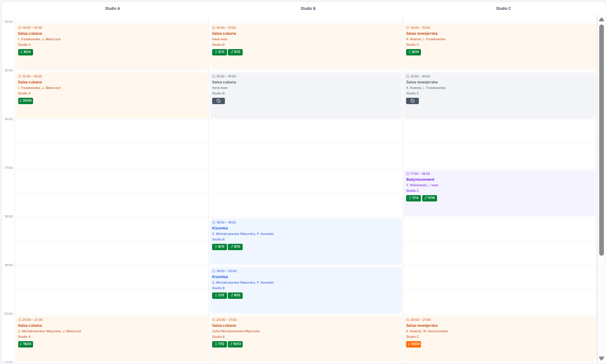
Task: Select the Studio C column header
Action: (x=504, y=8)
